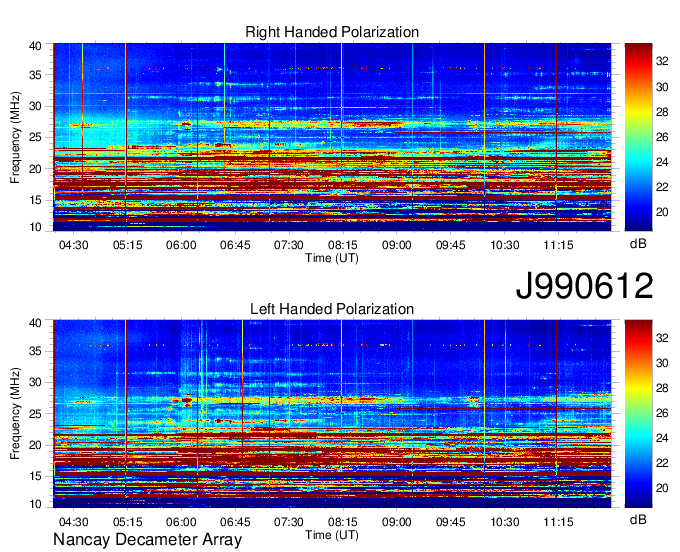
Task: Click the Left Handed Polarization spectrogram area
Action: [332, 414]
